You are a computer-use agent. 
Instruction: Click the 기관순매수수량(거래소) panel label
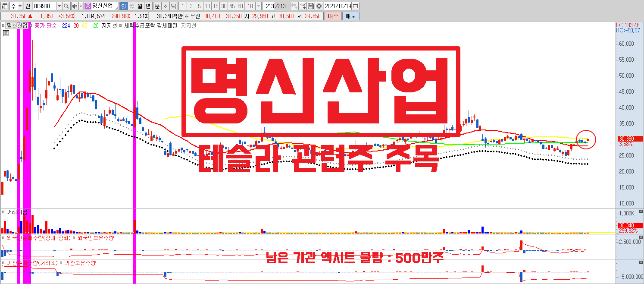pyautogui.click(x=32, y=262)
